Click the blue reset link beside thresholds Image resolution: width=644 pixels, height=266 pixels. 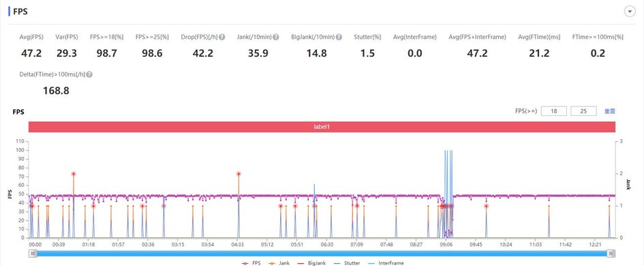pyautogui.click(x=609, y=111)
